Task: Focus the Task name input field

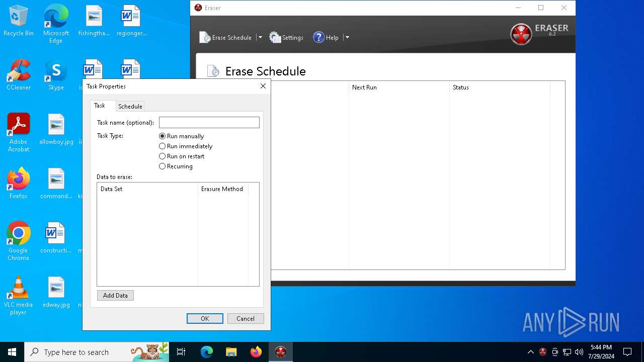Action: [209, 122]
